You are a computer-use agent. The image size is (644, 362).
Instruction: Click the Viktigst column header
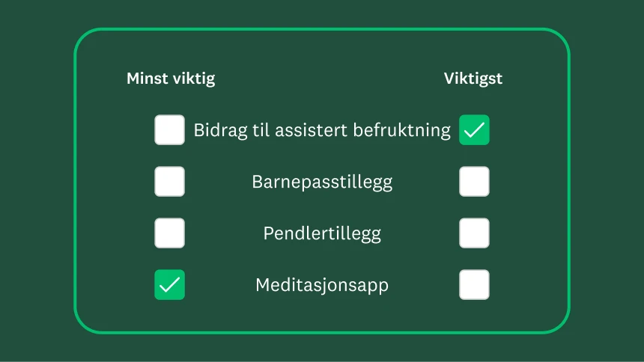click(x=473, y=79)
